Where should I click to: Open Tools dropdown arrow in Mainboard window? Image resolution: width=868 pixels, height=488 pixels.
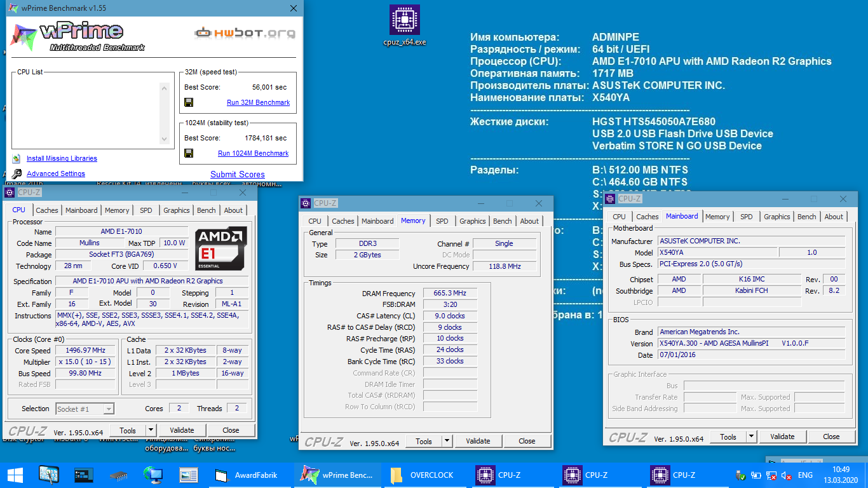pyautogui.click(x=750, y=437)
